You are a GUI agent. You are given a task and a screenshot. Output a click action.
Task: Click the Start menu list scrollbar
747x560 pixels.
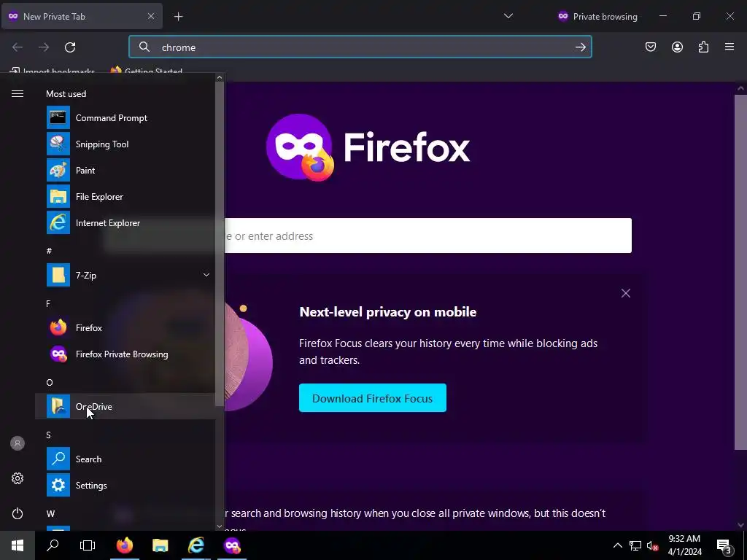[219, 244]
